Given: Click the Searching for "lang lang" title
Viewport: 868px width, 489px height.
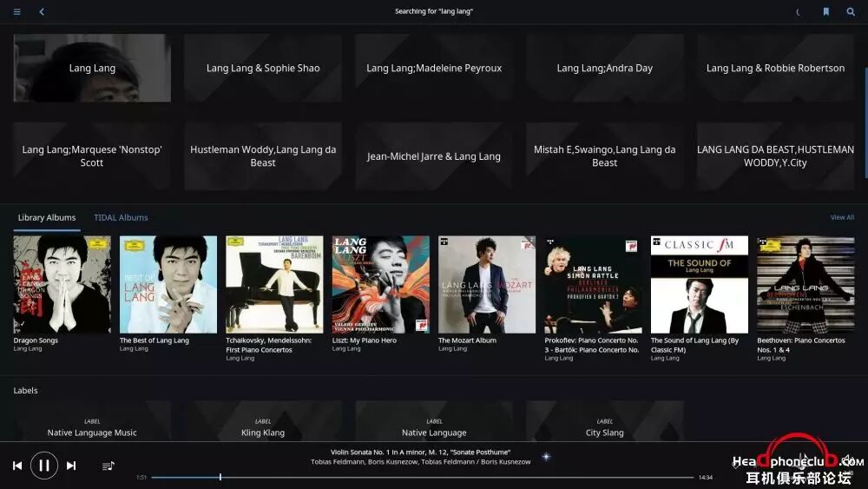Looking at the screenshot, I should point(433,11).
